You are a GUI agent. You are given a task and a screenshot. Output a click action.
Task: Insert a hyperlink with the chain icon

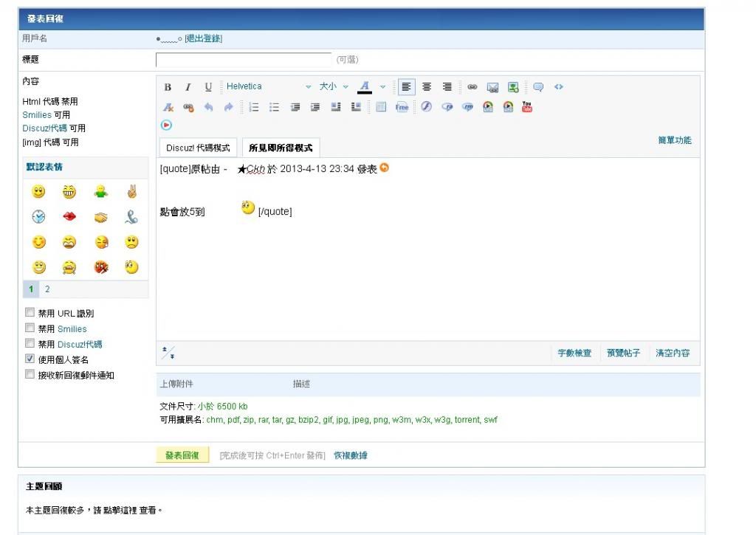tap(472, 87)
